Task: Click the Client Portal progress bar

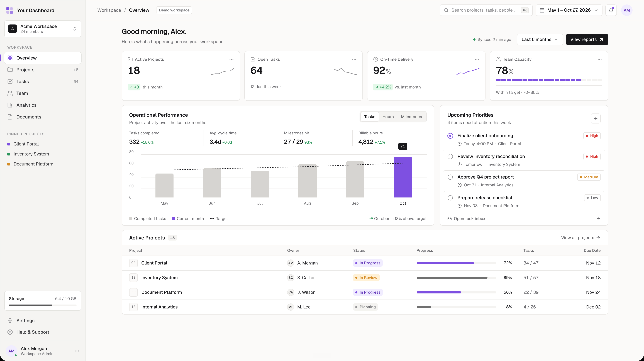Action: (456, 263)
